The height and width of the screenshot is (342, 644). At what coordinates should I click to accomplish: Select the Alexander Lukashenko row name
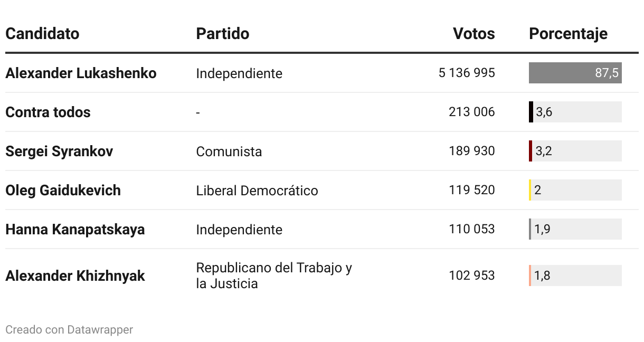point(81,73)
